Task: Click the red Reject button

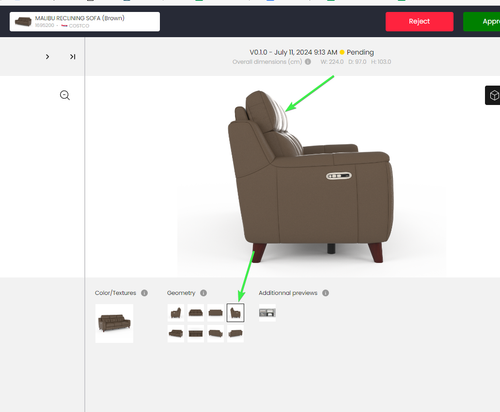Action: coord(419,22)
